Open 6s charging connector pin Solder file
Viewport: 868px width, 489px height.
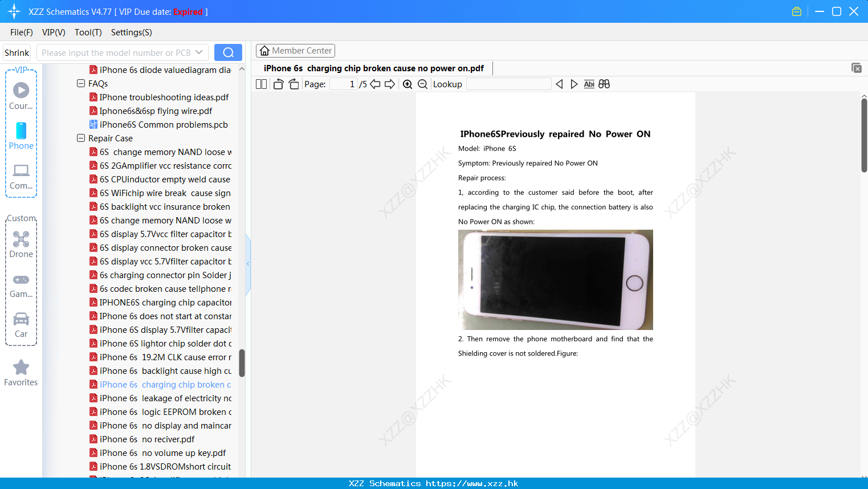161,275
